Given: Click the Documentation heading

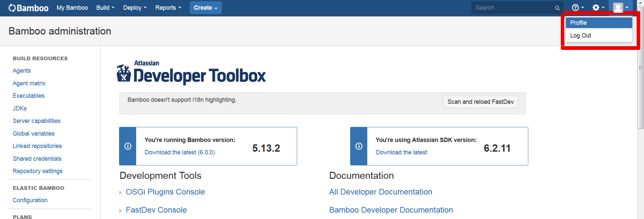Looking at the screenshot, I should pyautogui.click(x=362, y=175).
